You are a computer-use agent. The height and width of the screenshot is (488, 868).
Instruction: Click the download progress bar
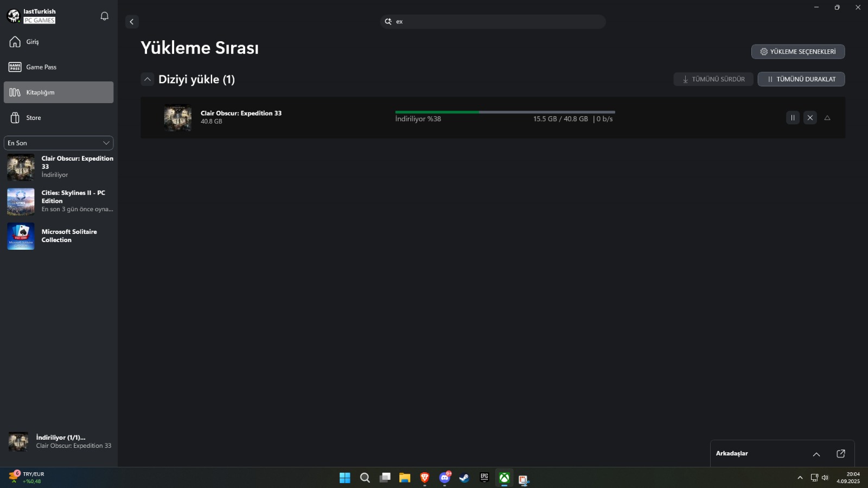505,112
